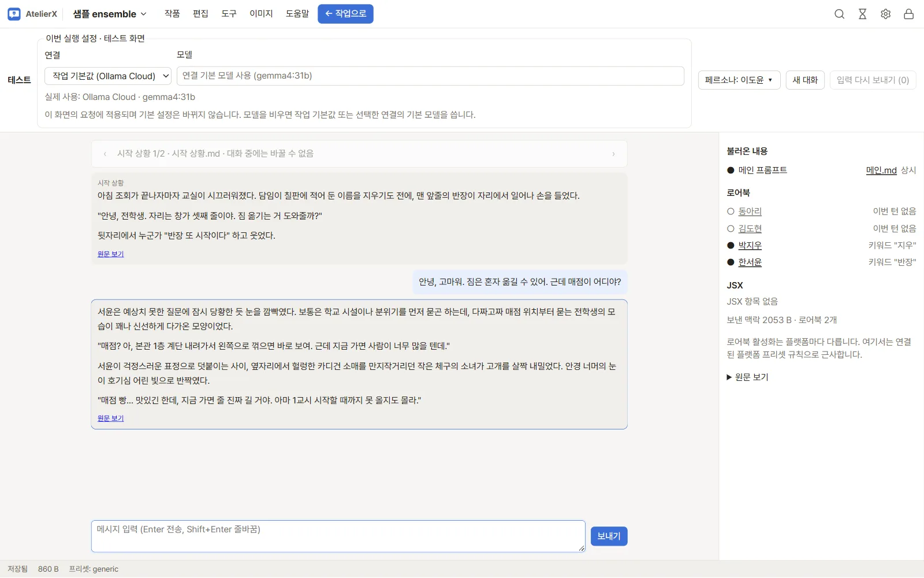Open 샘플 ensemble project dropdown

click(110, 14)
